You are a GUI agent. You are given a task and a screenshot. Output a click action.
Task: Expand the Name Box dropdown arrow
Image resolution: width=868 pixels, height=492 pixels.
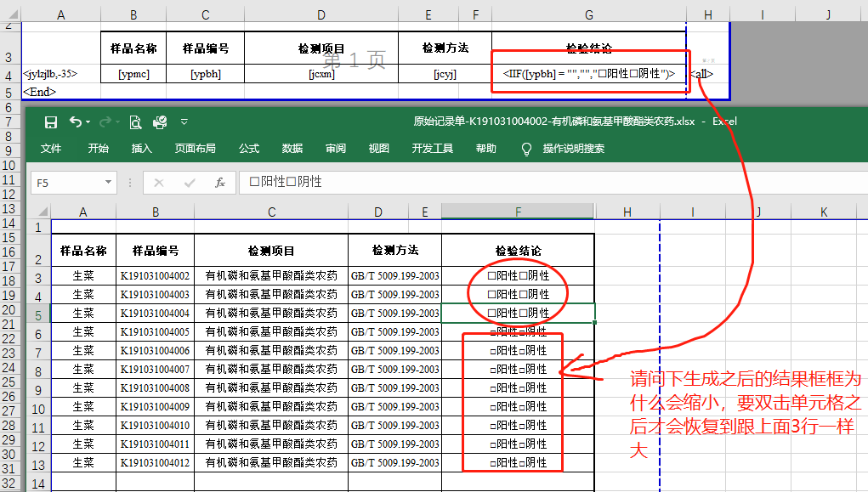pos(108,182)
